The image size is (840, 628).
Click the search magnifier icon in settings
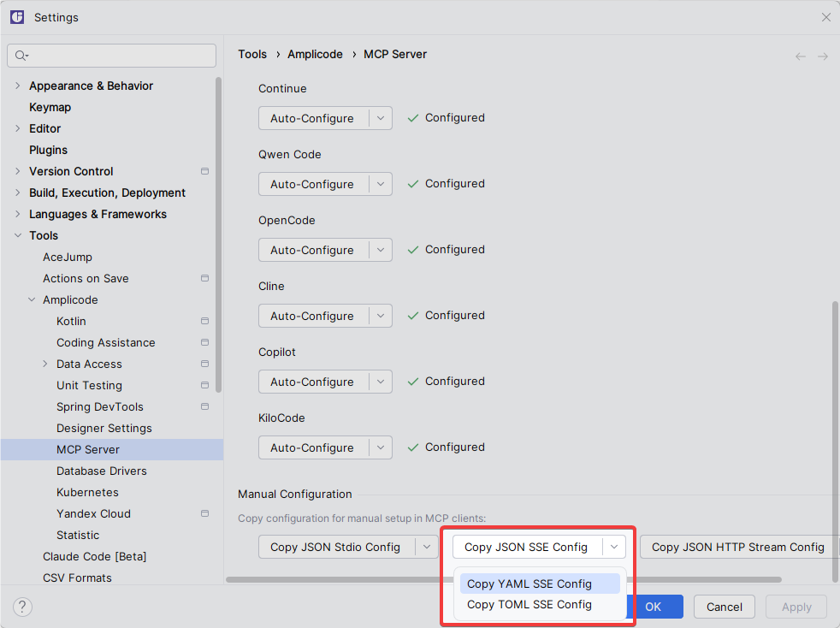21,56
